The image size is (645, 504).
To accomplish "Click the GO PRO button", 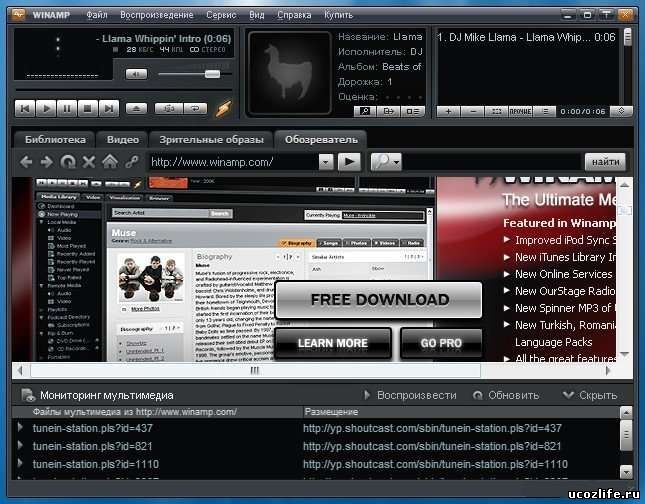I will click(441, 343).
